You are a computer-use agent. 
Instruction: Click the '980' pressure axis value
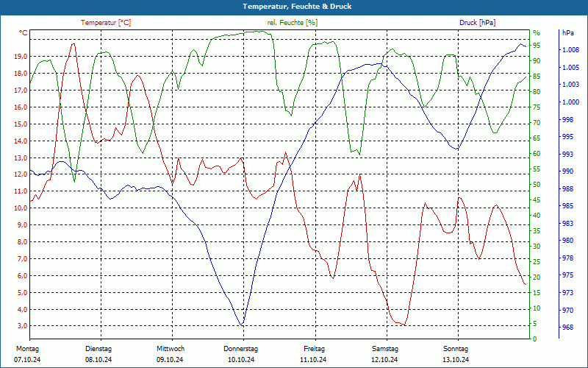pyautogui.click(x=567, y=241)
